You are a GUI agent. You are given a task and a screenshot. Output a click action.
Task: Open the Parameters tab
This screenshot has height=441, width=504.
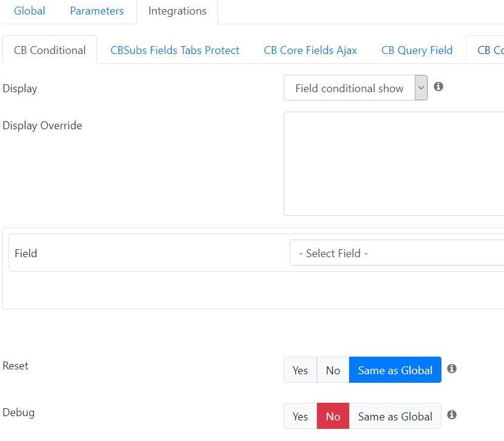[97, 11]
